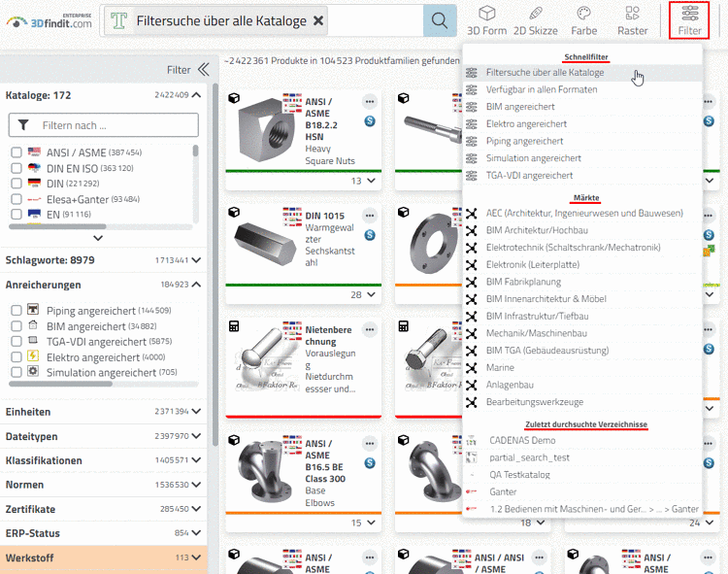Click funnel icon in catalog filter field

tap(23, 125)
